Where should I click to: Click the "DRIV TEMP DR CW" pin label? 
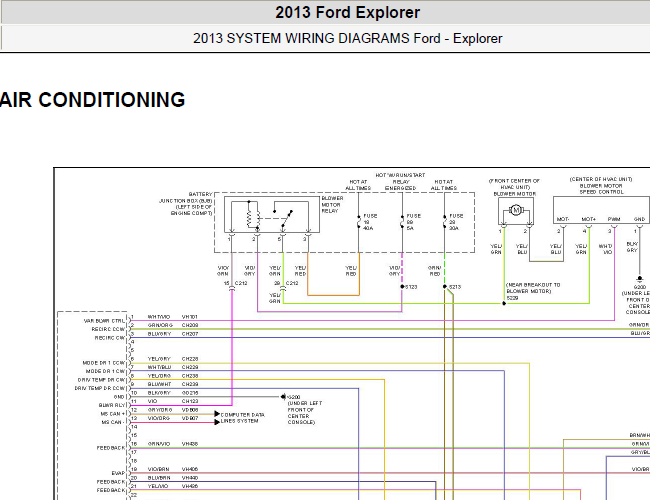coord(101,380)
